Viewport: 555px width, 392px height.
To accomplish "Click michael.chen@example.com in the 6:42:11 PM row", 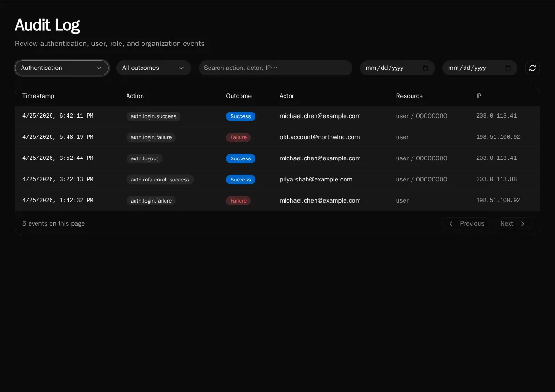I will 320,116.
